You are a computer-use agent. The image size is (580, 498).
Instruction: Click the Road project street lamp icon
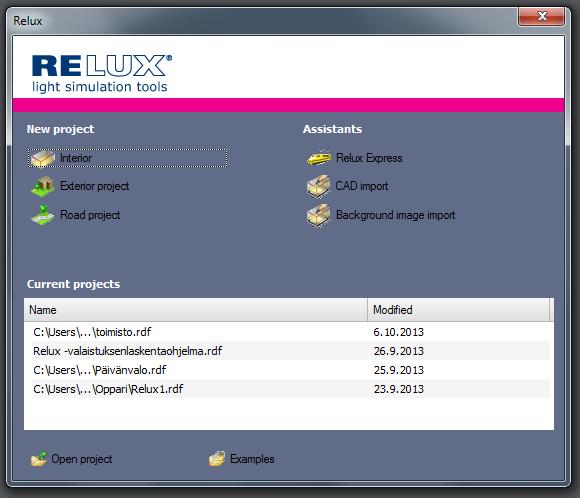(43, 215)
